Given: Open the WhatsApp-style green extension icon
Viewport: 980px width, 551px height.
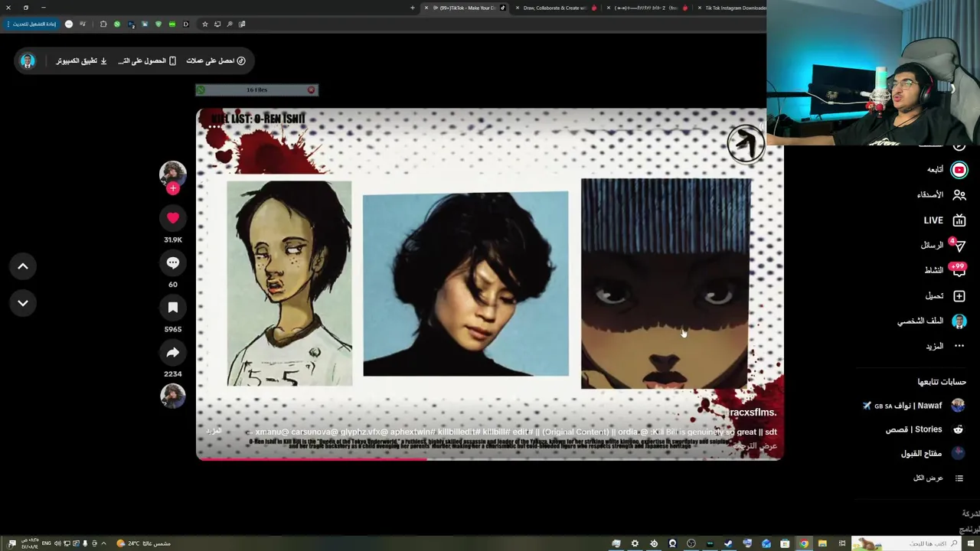Looking at the screenshot, I should [x=117, y=24].
